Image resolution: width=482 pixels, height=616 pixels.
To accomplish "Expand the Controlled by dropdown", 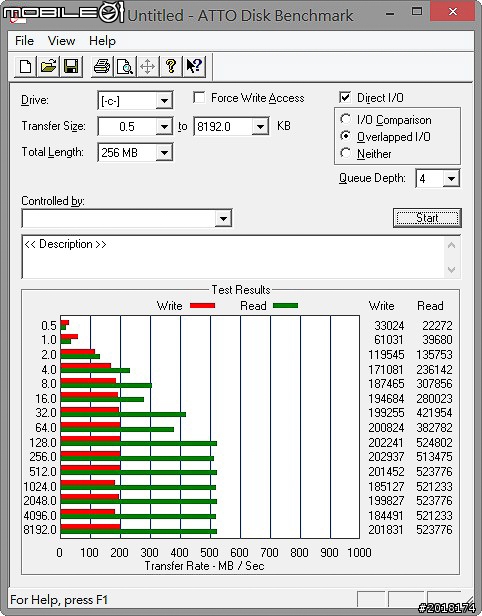I will click(x=223, y=218).
